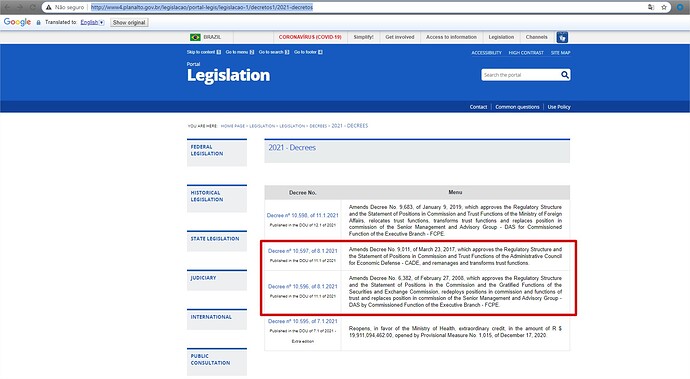Click the not-secure warning triangle icon
This screenshot has height=379, width=690.
pyautogui.click(x=48, y=7)
